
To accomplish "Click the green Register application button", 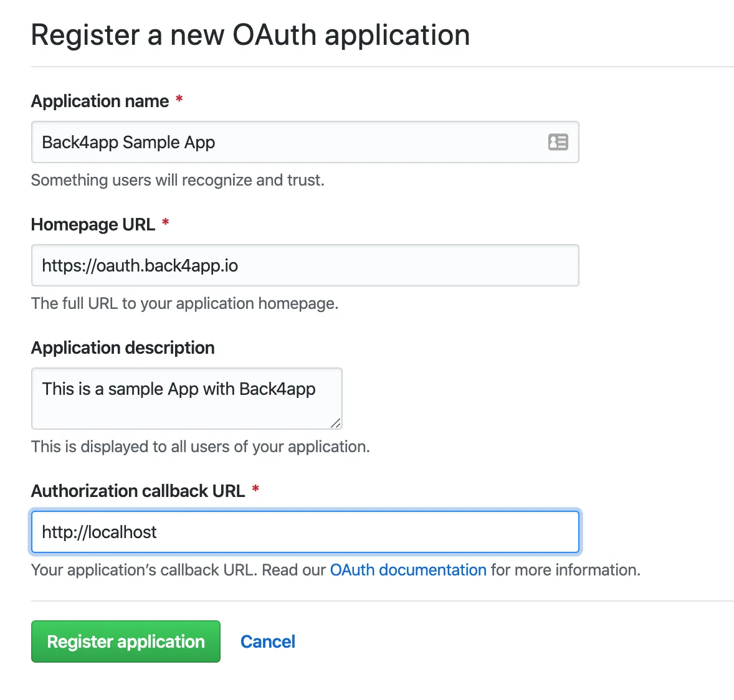I will coord(126,641).
